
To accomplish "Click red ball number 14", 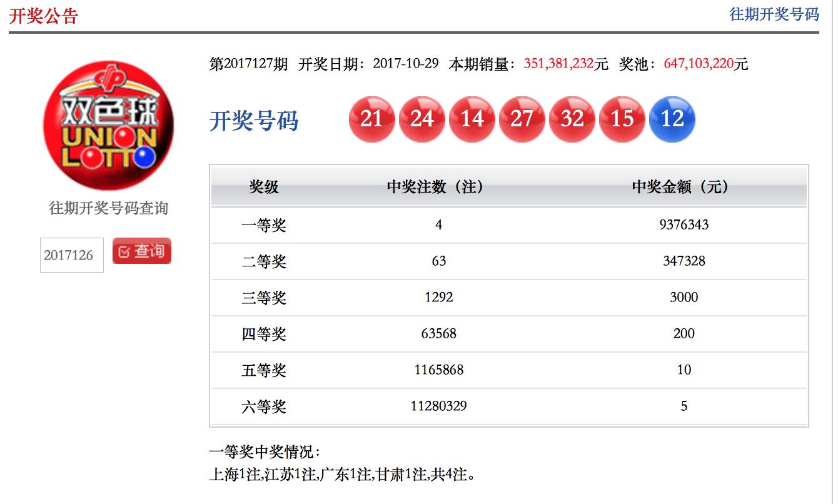I will (472, 119).
